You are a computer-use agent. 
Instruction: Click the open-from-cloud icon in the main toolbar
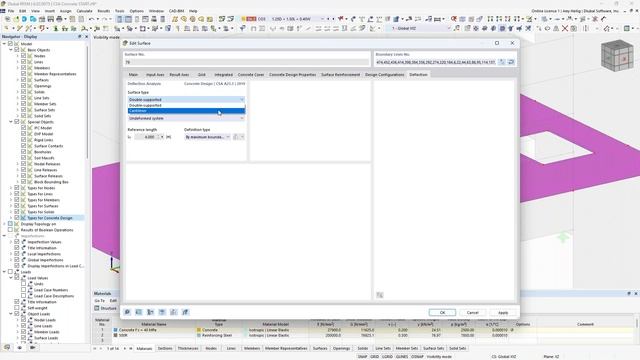33,19
